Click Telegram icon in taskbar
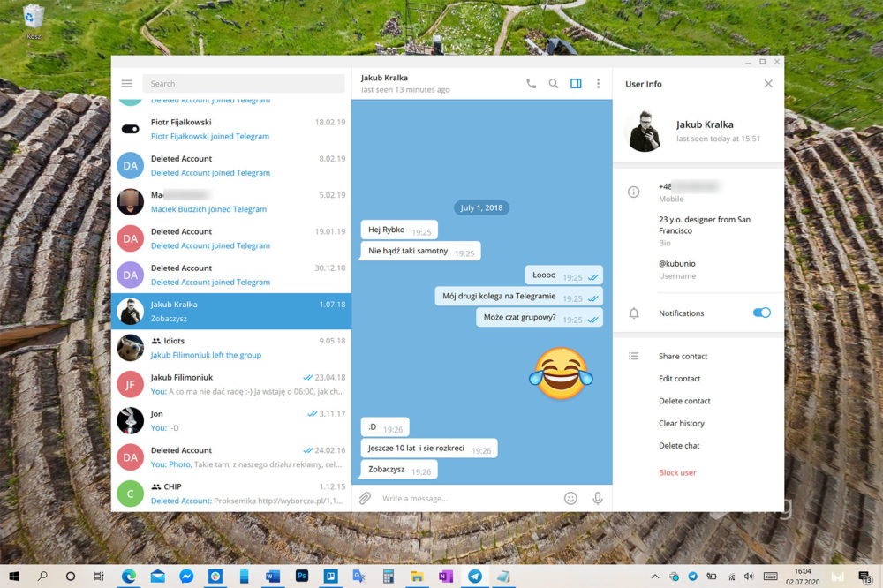Image resolution: width=883 pixels, height=588 pixels. pos(475,577)
